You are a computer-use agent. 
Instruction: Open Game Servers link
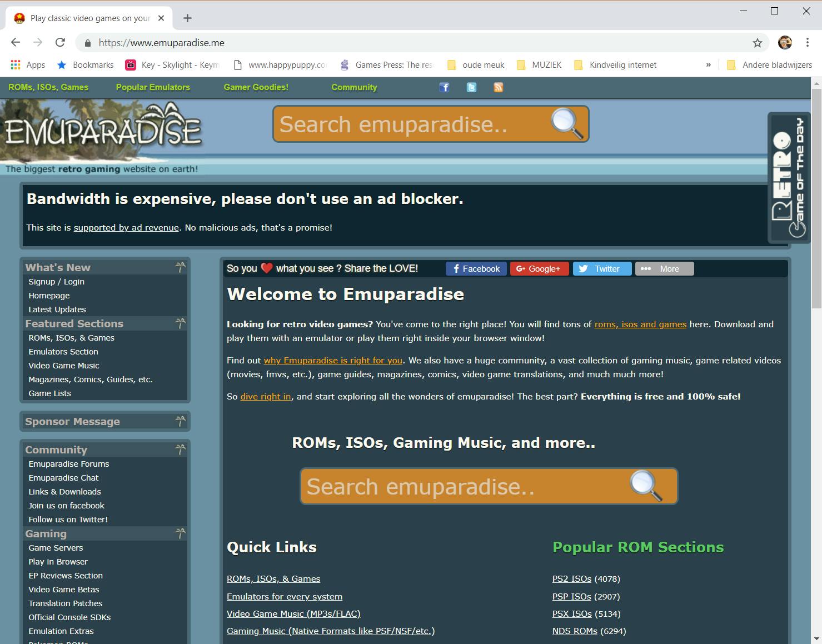click(x=56, y=548)
